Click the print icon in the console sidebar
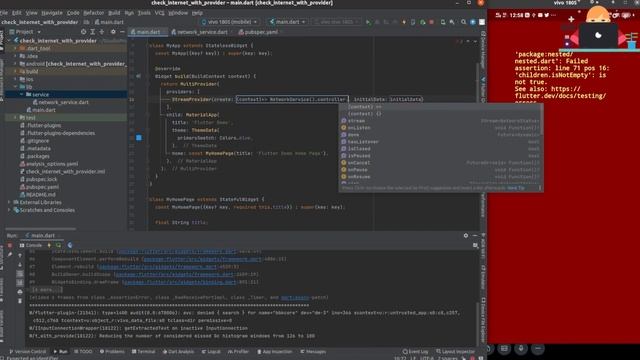The height and width of the screenshot is (360, 640). [20, 292]
